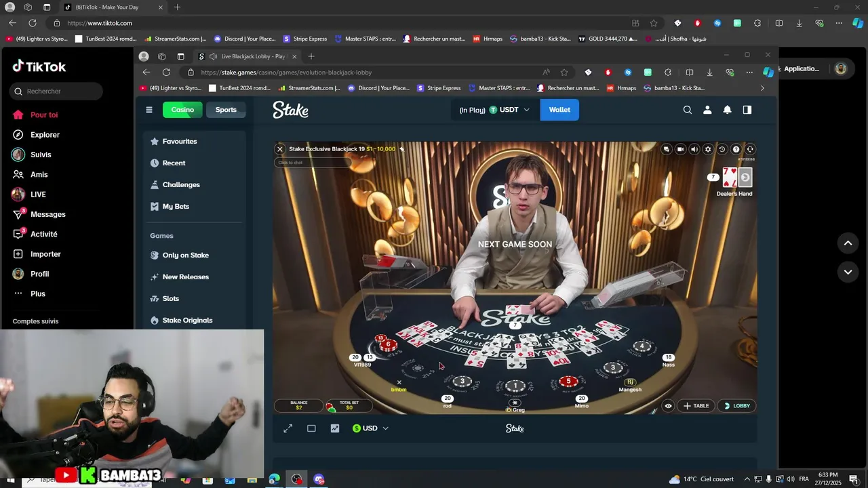Open game history clock icon
The height and width of the screenshot is (488, 868).
coord(722,149)
